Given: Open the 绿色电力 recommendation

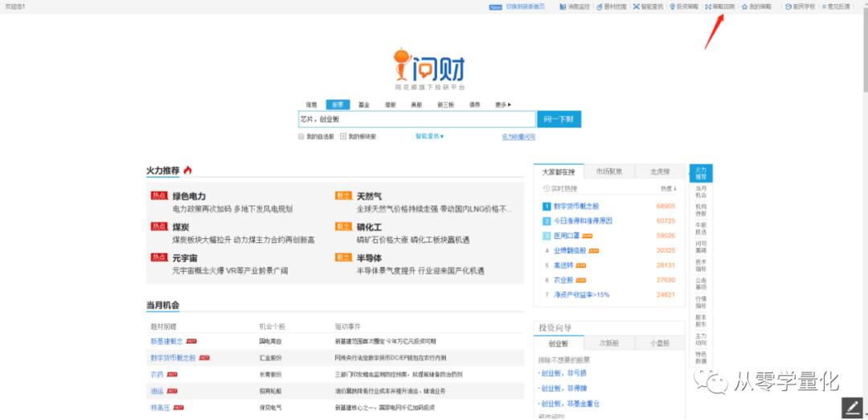Looking at the screenshot, I should [190, 196].
